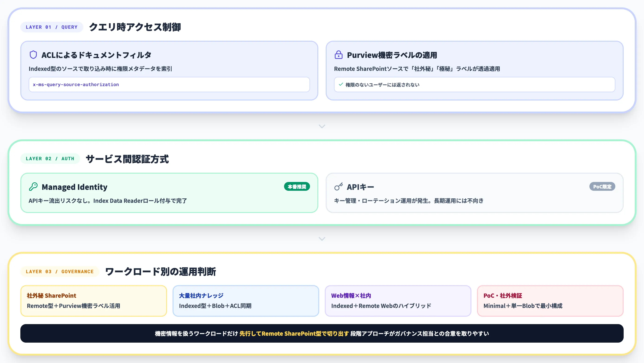This screenshot has height=363, width=644.
Task: Select the LAYER 03 / GOVERNANCE badge
Action: pyautogui.click(x=60, y=271)
